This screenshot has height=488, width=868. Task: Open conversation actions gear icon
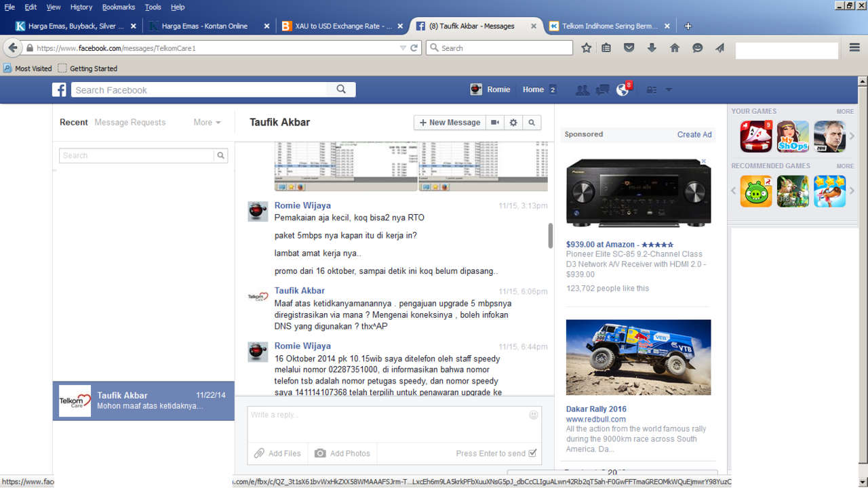(x=513, y=123)
